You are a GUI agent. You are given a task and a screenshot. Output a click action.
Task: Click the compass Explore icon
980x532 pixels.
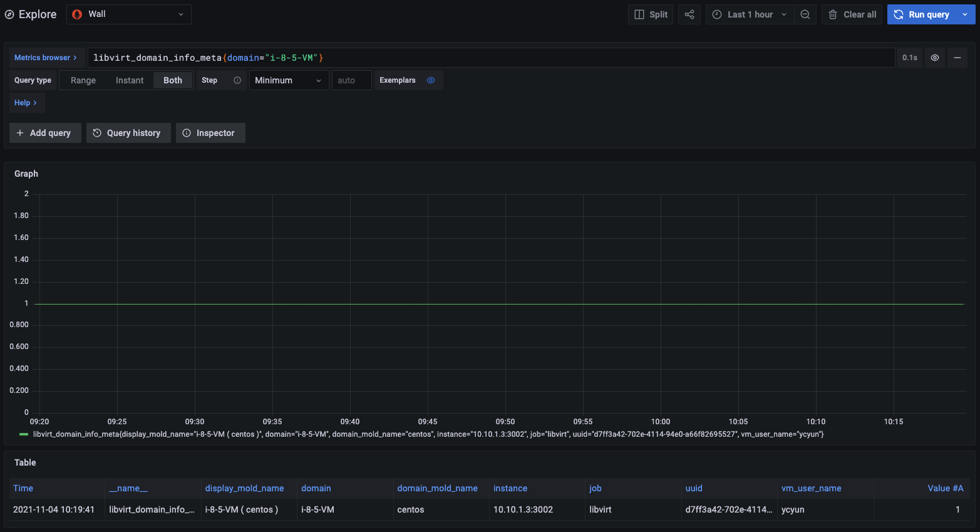[9, 14]
